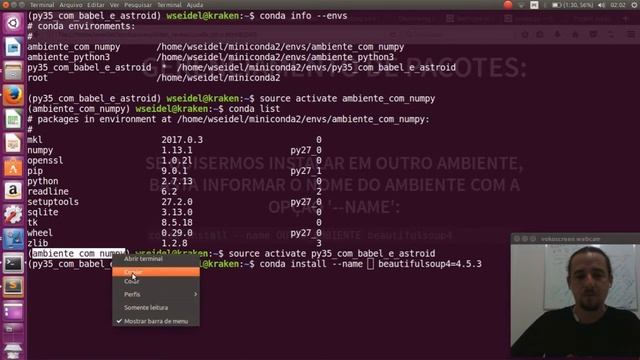640x360 pixels.
Task: Click the terminal cursor block after --name
Action: (x=370, y=264)
